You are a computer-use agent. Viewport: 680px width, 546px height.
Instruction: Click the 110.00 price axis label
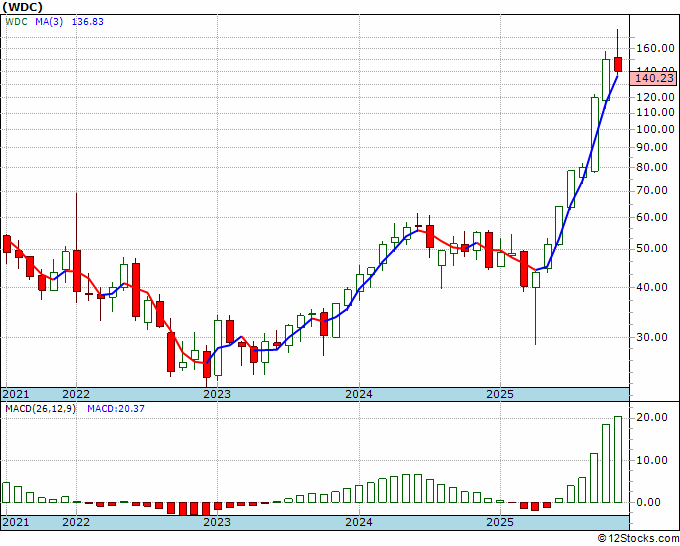click(x=655, y=113)
